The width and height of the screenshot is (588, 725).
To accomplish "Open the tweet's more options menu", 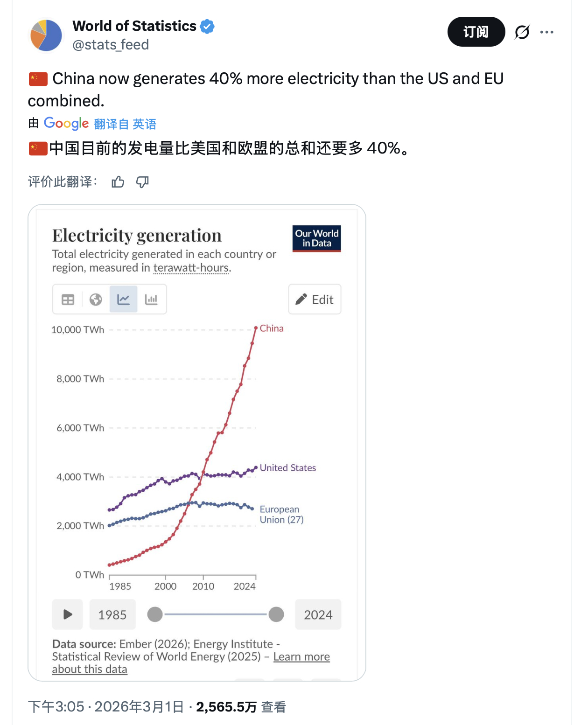I will [547, 32].
